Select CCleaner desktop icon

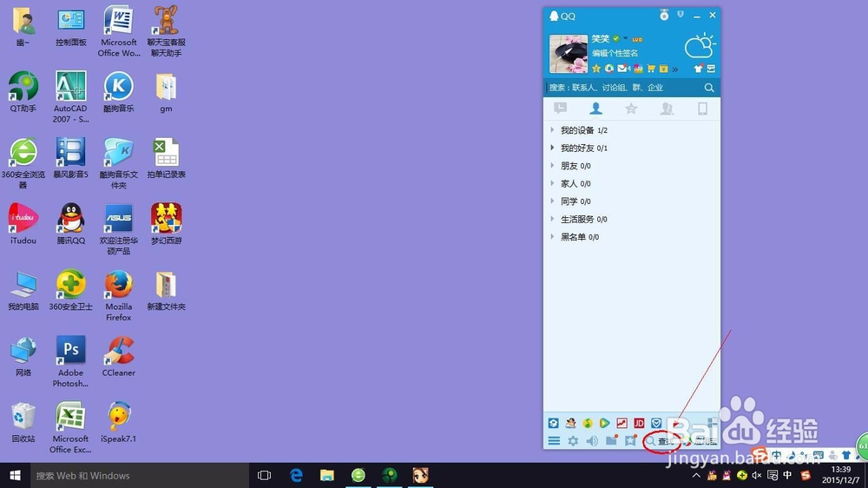118,356
